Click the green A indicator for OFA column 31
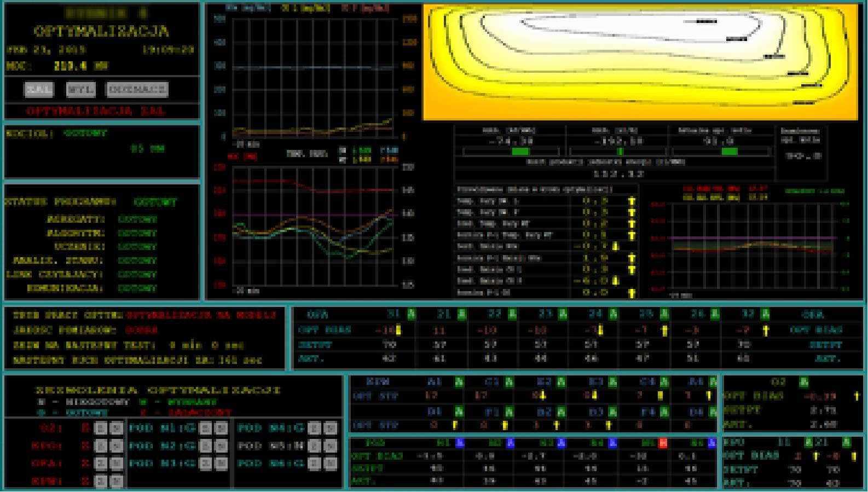Image resolution: width=868 pixels, height=492 pixels. tap(412, 314)
